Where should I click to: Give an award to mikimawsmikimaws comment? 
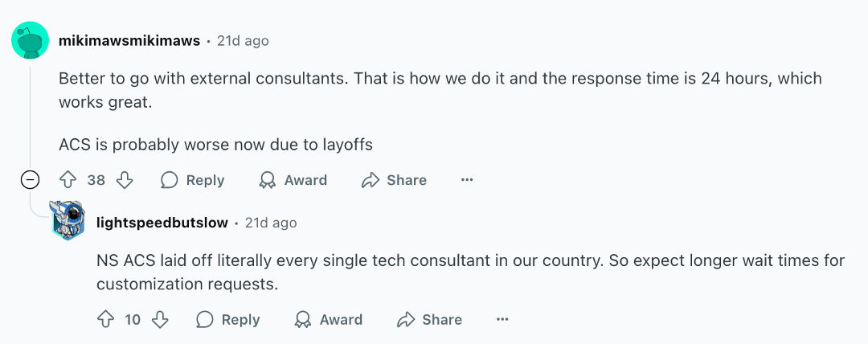(x=293, y=180)
